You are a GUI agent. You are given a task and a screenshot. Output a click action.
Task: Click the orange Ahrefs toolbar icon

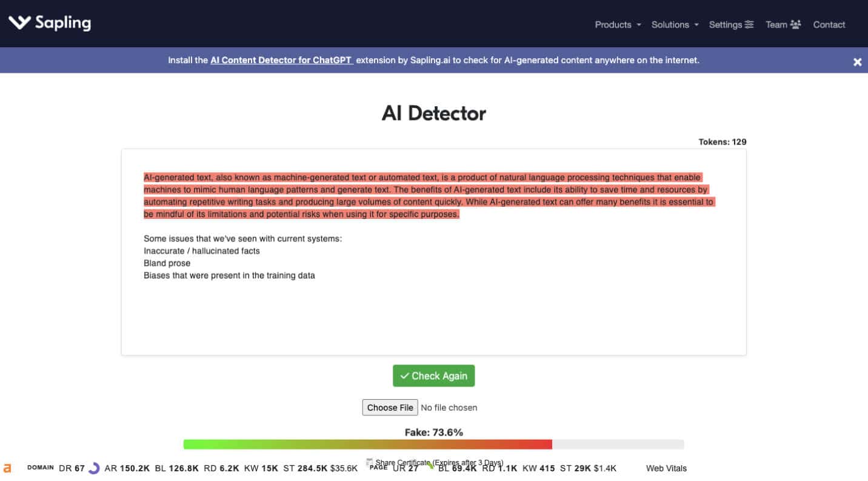point(7,468)
